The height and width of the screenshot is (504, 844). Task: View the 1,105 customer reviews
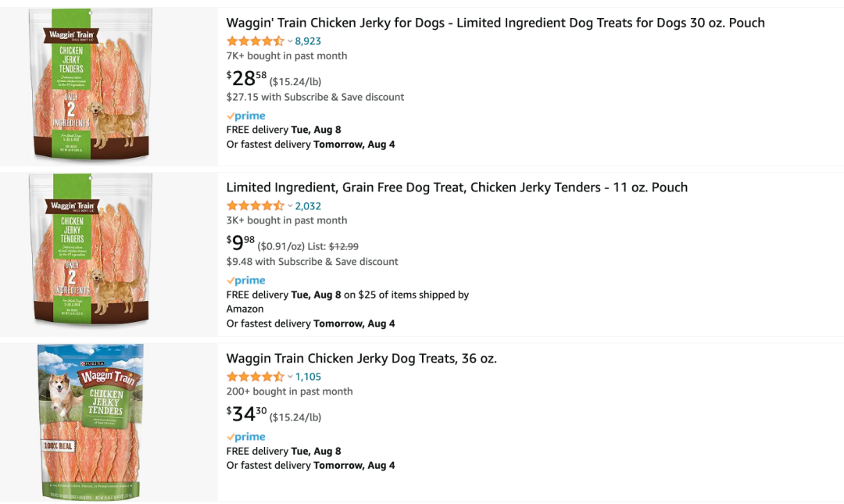tap(308, 377)
